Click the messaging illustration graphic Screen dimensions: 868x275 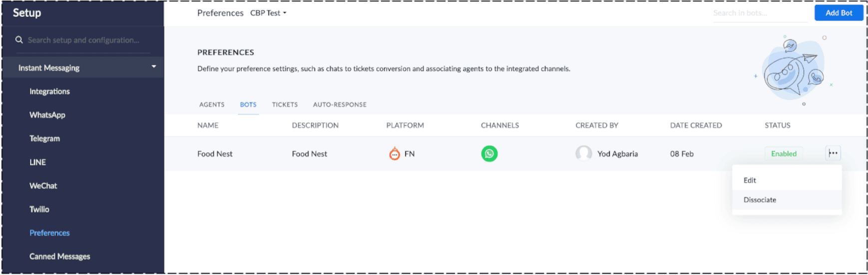[x=792, y=69]
